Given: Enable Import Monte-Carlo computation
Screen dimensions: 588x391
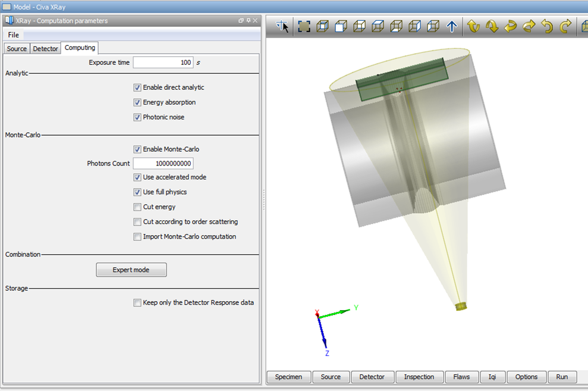Looking at the screenshot, I should point(137,237).
